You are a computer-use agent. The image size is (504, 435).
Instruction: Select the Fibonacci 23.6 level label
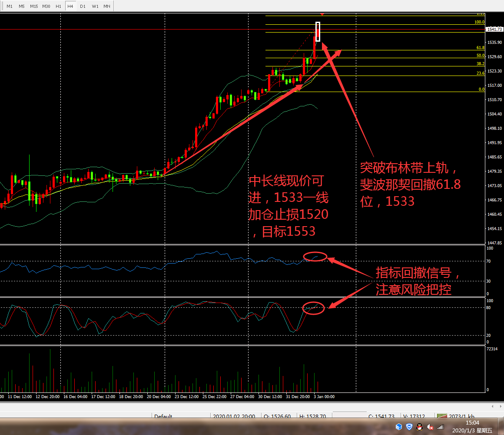point(480,73)
